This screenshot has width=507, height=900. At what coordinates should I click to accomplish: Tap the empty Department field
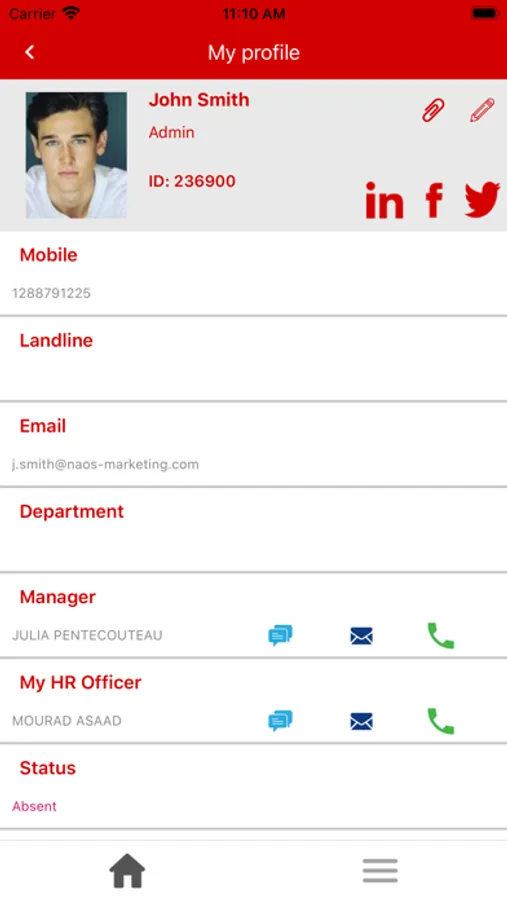coord(253,530)
